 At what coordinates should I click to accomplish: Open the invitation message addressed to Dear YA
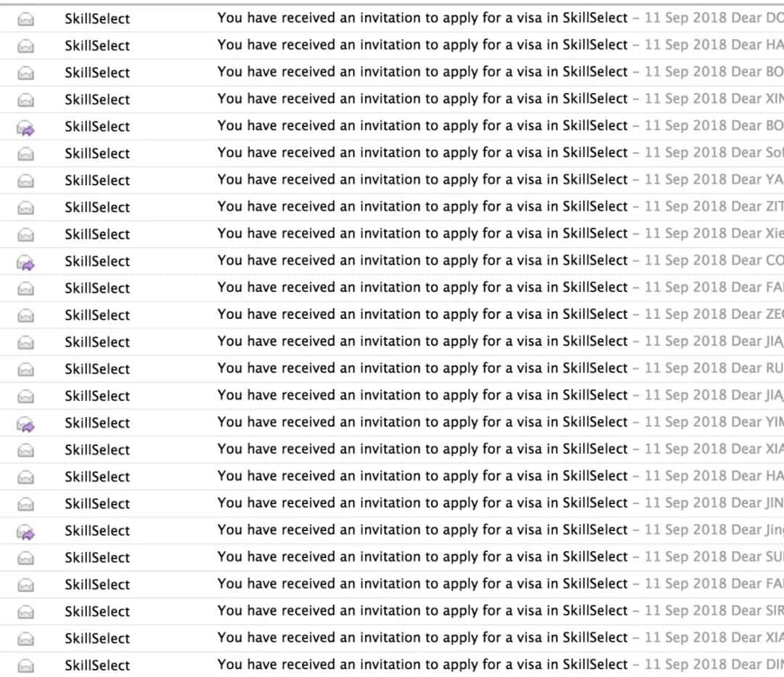coord(392,180)
